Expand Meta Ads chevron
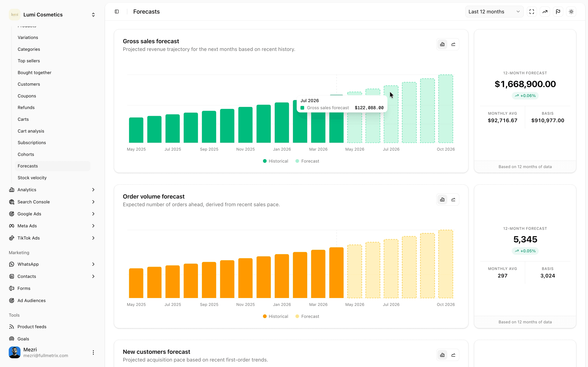The image size is (588, 367). click(x=93, y=226)
